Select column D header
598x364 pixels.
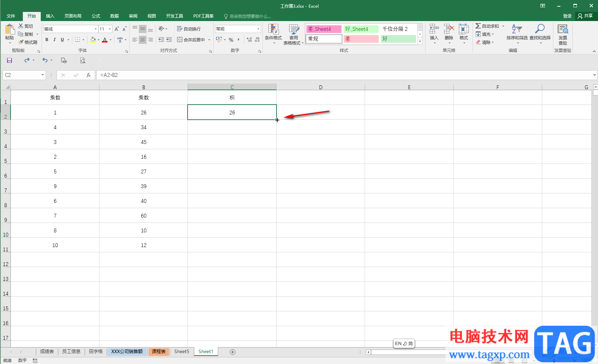(320, 87)
